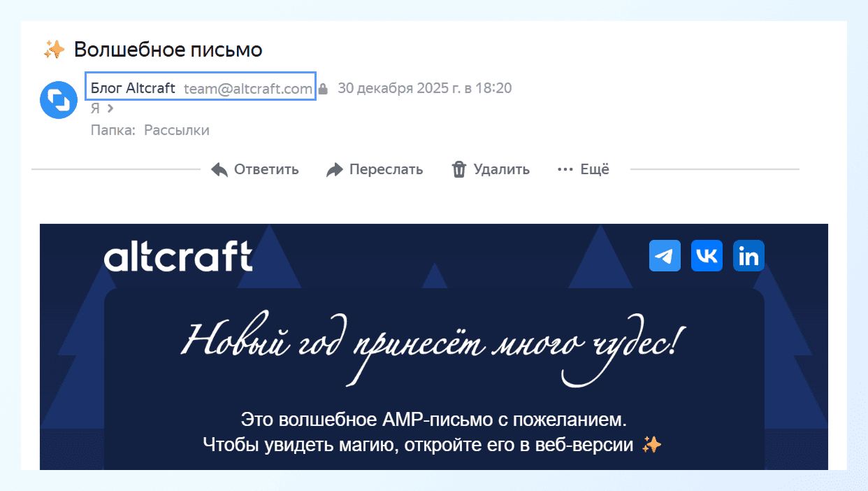The width and height of the screenshot is (868, 491).
Task: Click the Ответить action
Action: 265,169
